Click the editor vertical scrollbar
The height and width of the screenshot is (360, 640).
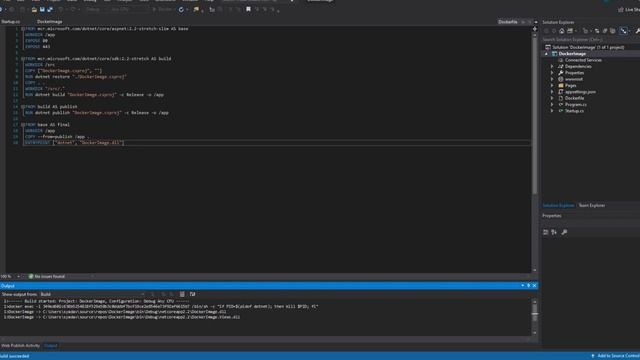(535, 151)
